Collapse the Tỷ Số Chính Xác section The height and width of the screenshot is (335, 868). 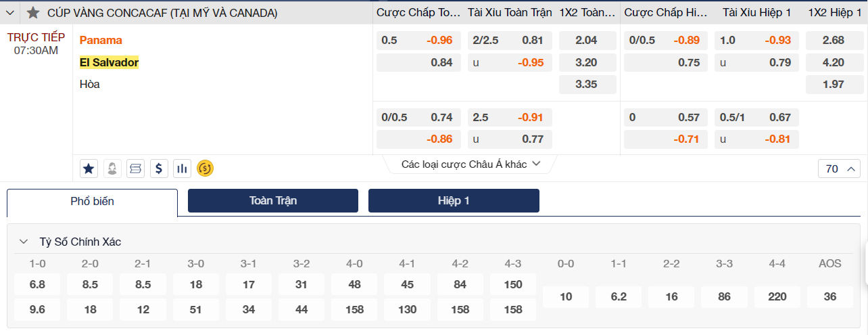point(24,242)
